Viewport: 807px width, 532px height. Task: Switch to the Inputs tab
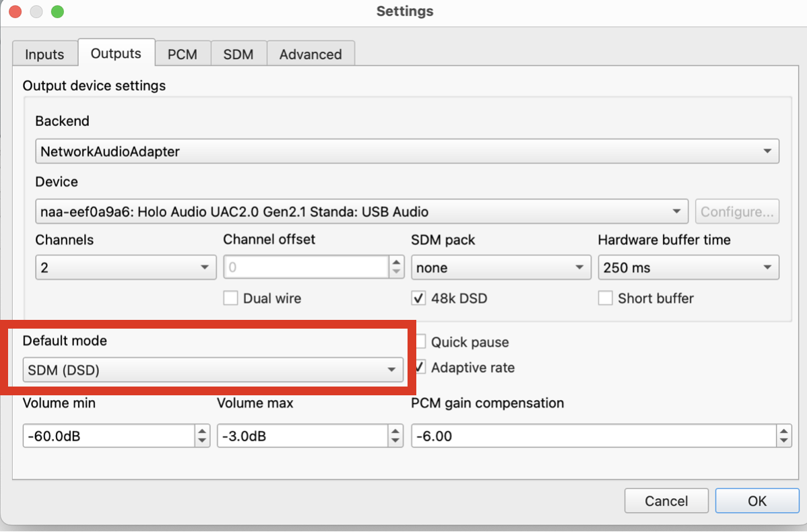click(x=44, y=54)
